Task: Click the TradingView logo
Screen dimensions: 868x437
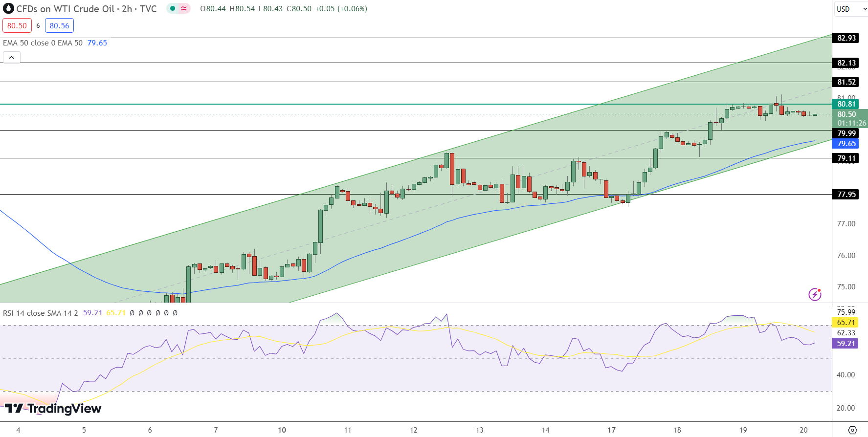Action: tap(53, 409)
